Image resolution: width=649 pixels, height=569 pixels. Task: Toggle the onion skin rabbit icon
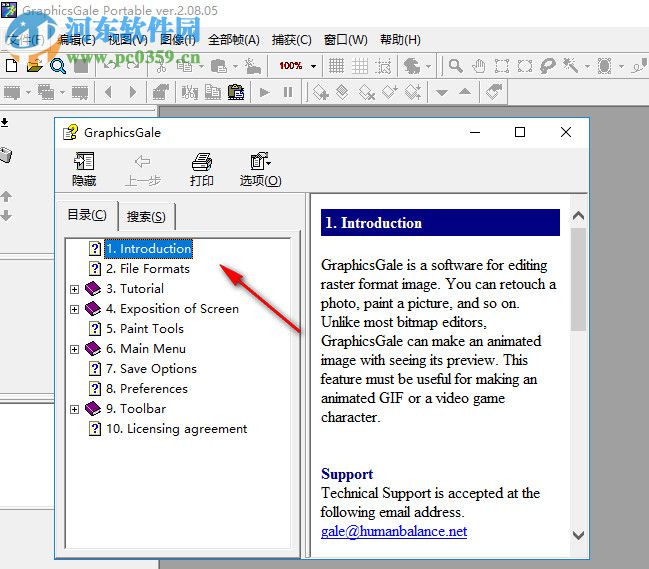coord(411,65)
